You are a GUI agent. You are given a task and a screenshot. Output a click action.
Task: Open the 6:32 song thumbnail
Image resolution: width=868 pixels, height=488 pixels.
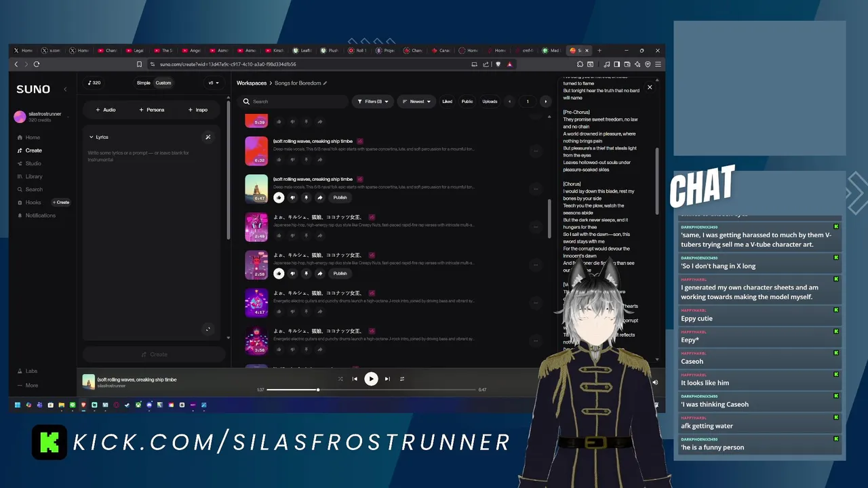point(256,150)
